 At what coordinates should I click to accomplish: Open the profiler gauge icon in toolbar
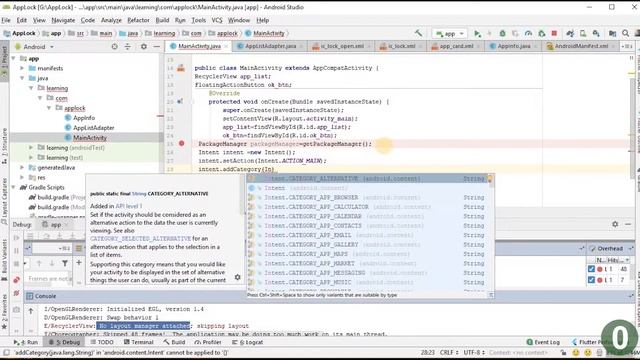tap(528, 33)
